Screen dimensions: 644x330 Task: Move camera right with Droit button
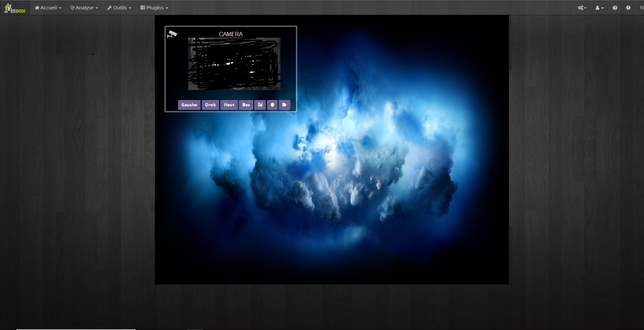[x=210, y=105]
